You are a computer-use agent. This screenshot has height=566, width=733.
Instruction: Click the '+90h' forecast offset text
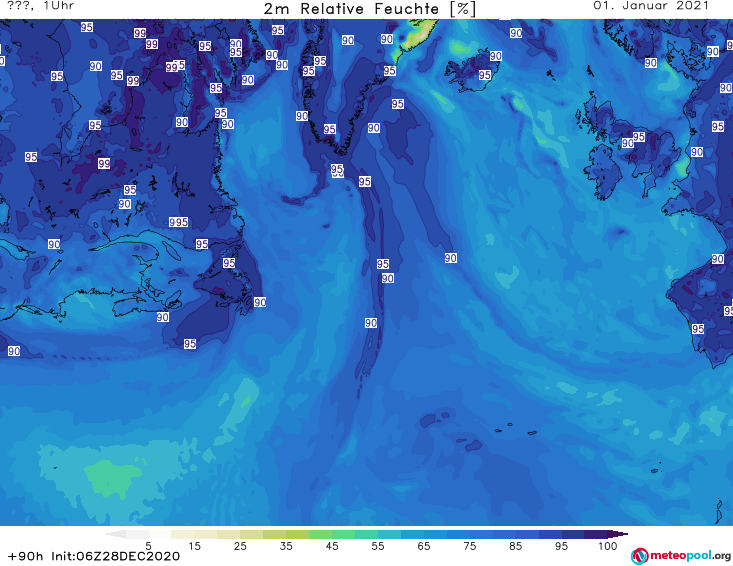[x=25, y=556]
